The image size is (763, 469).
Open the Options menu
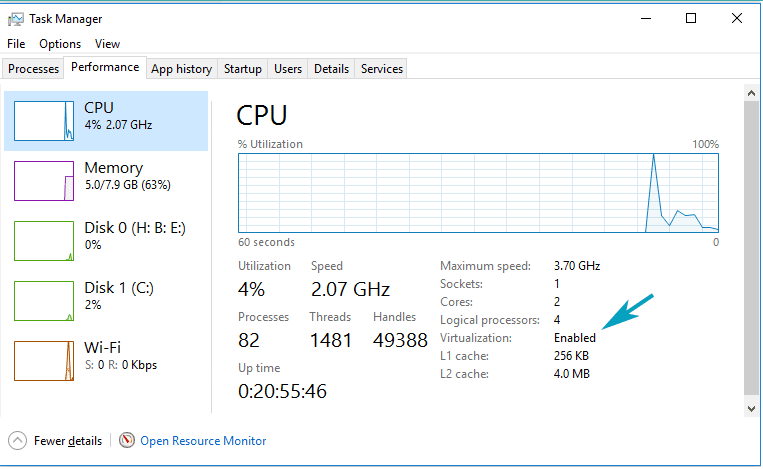coord(60,44)
